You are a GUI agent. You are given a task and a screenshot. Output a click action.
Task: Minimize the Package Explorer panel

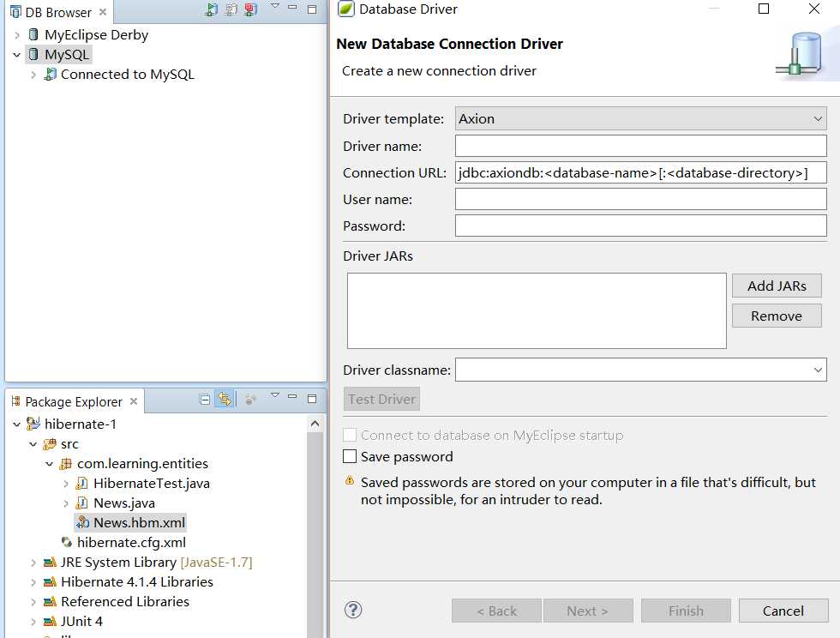click(x=292, y=397)
